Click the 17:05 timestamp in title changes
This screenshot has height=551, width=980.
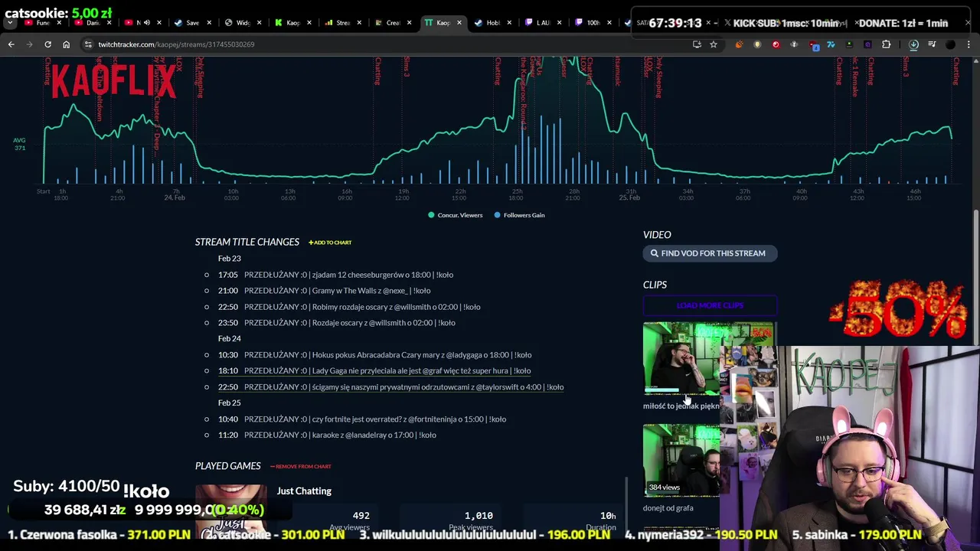click(227, 275)
